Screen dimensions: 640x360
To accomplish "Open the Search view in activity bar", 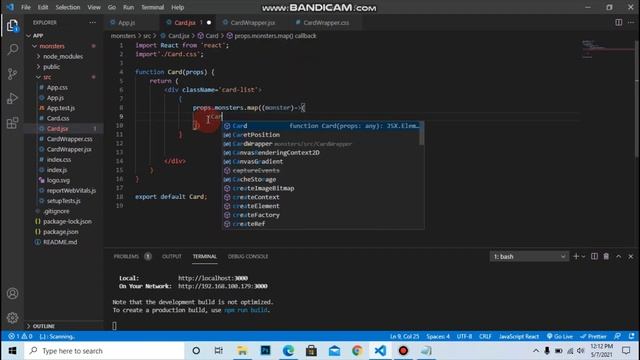I will (12, 50).
